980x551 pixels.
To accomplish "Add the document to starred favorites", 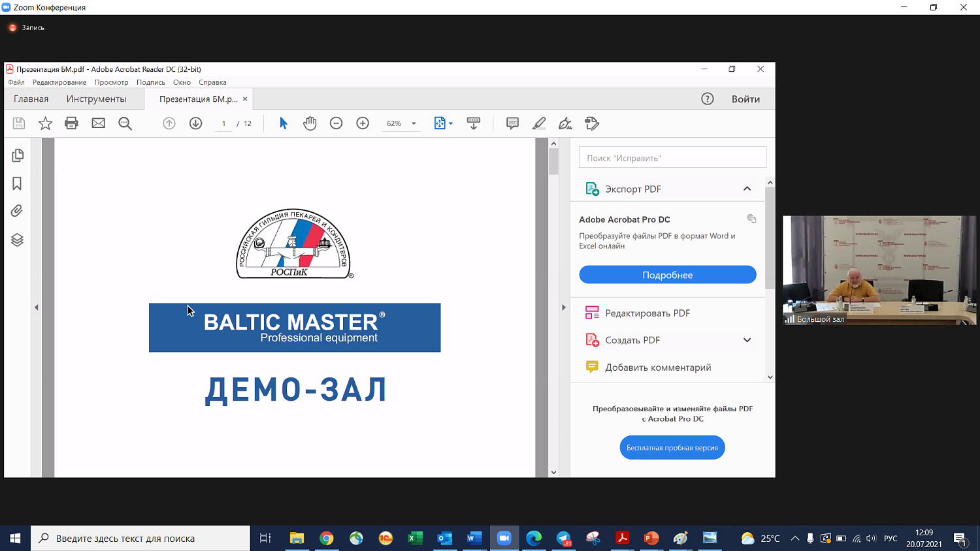I will [x=45, y=123].
